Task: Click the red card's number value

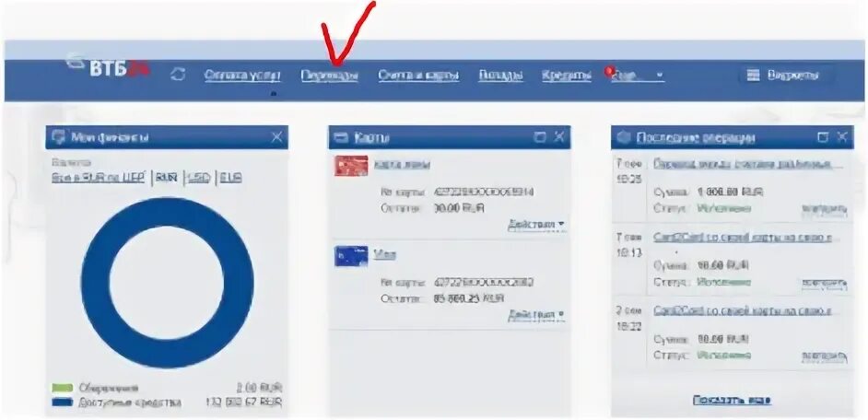Action: [x=484, y=192]
